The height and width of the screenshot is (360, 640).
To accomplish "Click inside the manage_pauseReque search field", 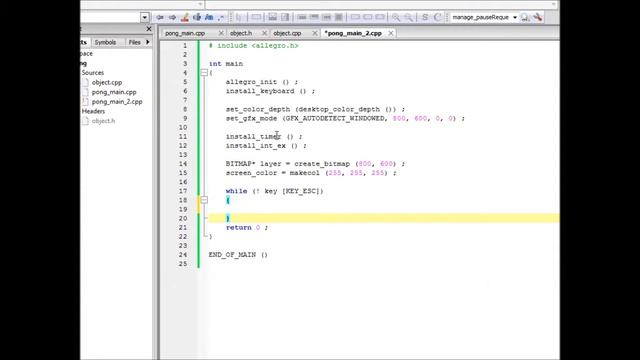I will (480, 18).
